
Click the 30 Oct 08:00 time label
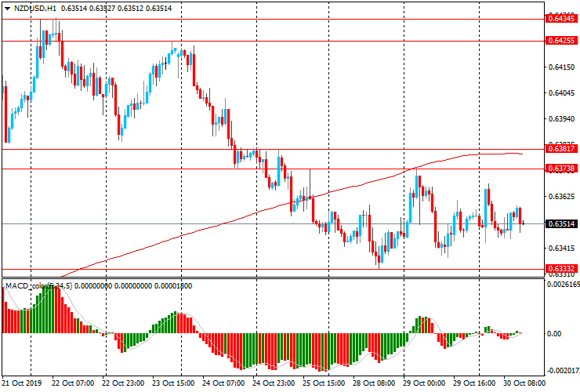pos(524,383)
